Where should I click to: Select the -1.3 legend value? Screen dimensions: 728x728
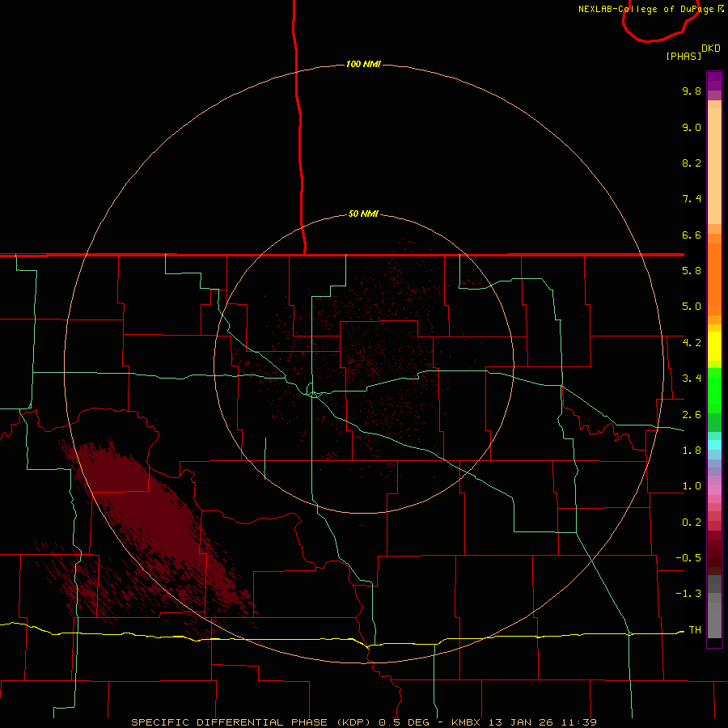coord(688,594)
